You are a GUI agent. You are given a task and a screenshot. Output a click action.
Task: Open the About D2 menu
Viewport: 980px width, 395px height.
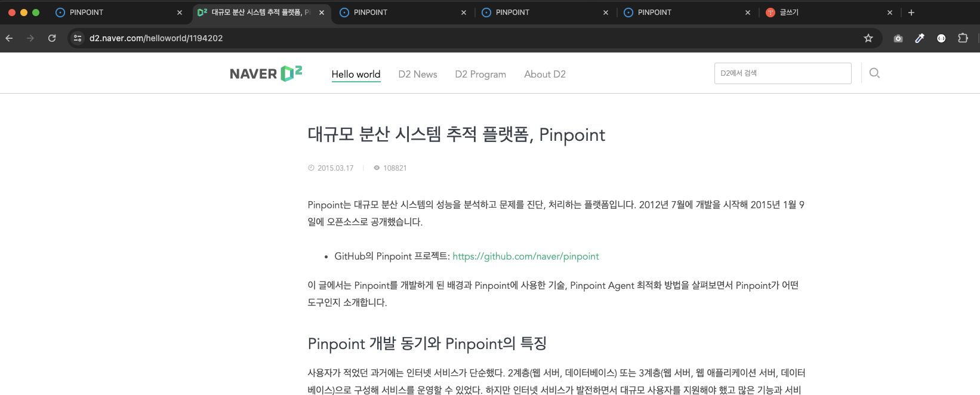point(545,74)
